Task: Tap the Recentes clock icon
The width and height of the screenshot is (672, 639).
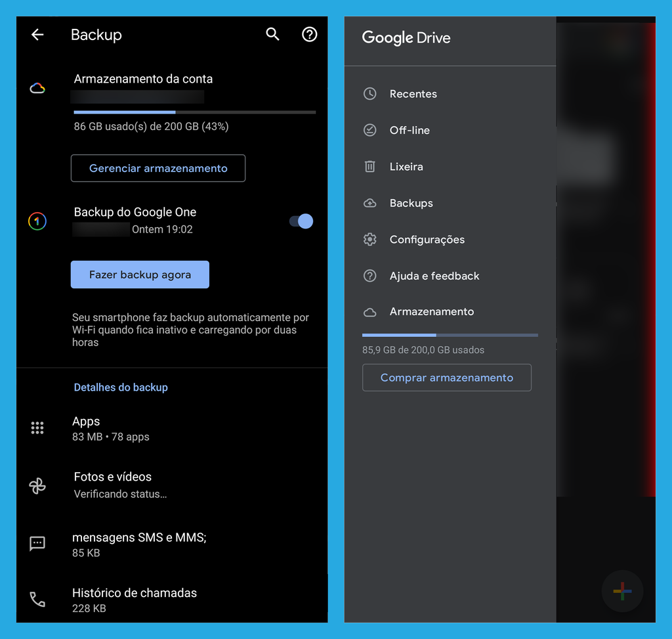Action: pos(370,93)
